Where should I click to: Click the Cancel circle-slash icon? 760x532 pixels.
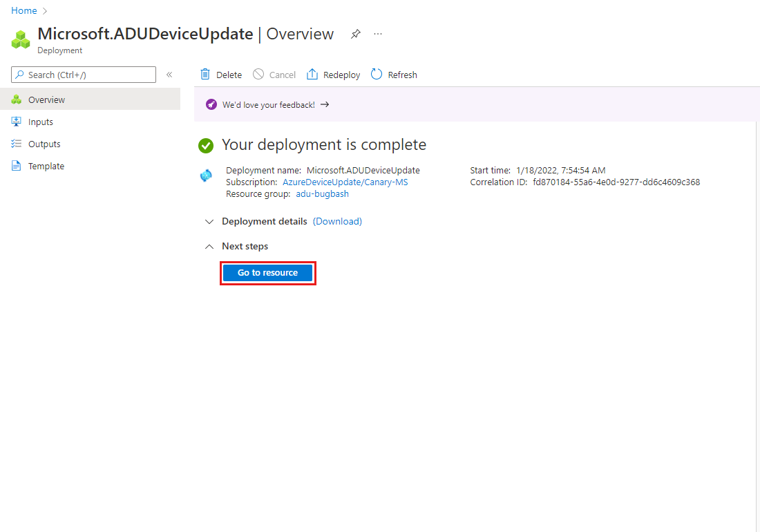point(258,74)
